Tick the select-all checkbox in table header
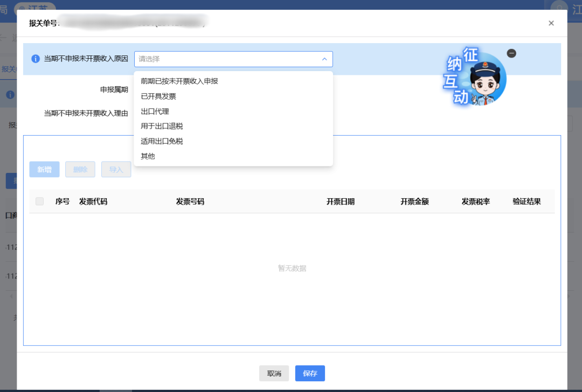 [x=39, y=201]
